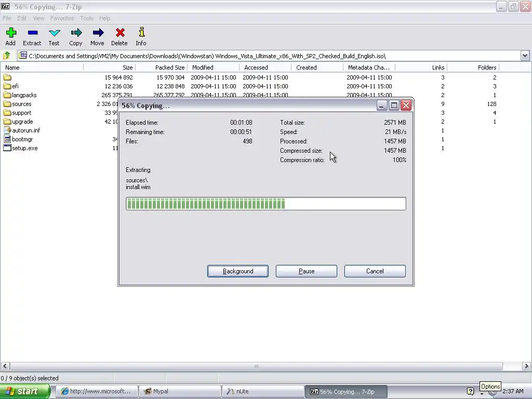Send the copy operation to Background

click(238, 271)
